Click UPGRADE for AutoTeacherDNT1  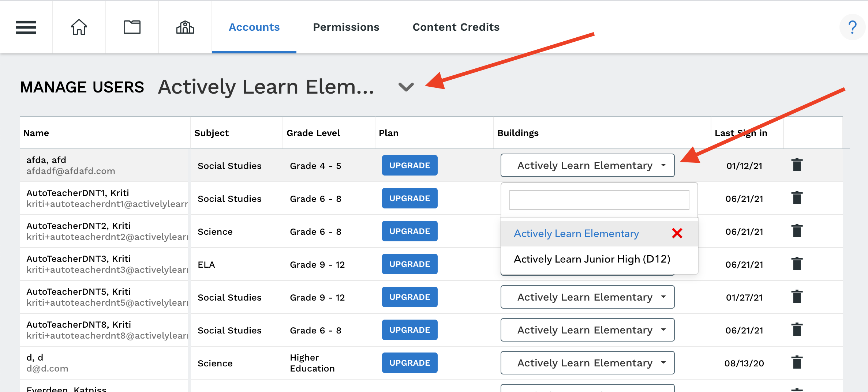coord(410,198)
